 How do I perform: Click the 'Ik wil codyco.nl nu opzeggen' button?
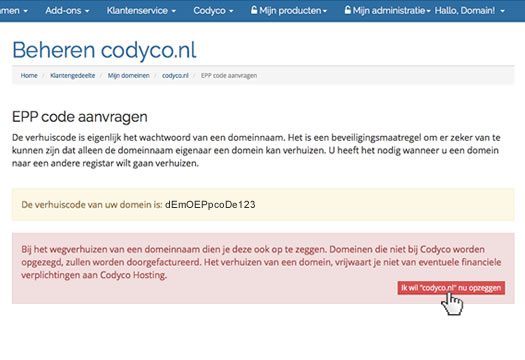pos(451,288)
